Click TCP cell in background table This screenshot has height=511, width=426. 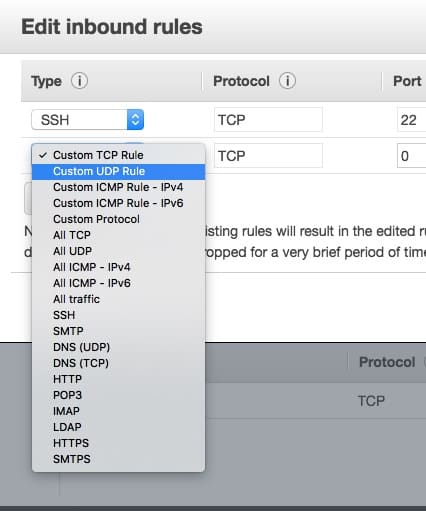point(371,401)
